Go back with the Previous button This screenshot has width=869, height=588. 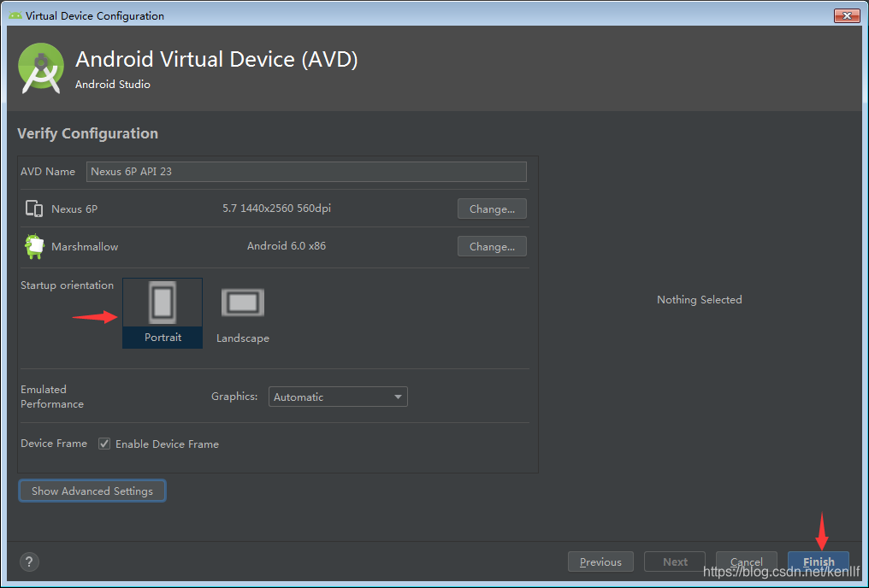600,562
